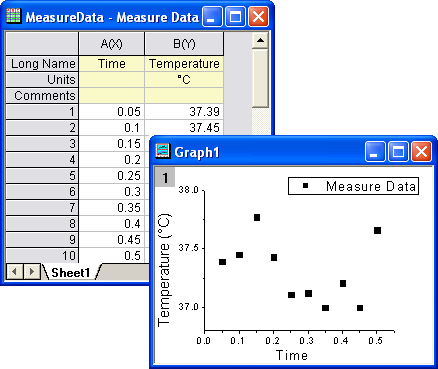
Task: Click the Time cell with value 0.3
Action: [112, 192]
